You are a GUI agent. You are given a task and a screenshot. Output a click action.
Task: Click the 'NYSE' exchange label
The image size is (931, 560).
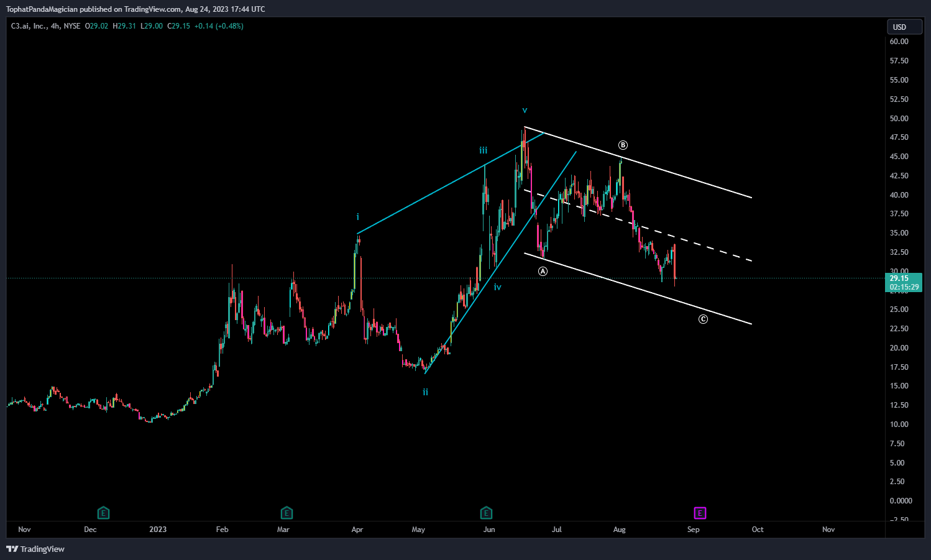[72, 26]
